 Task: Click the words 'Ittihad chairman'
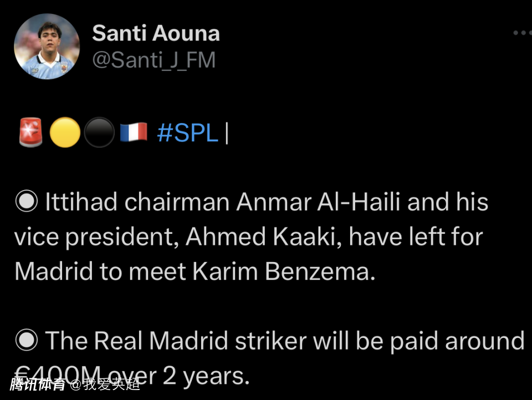tap(137, 203)
